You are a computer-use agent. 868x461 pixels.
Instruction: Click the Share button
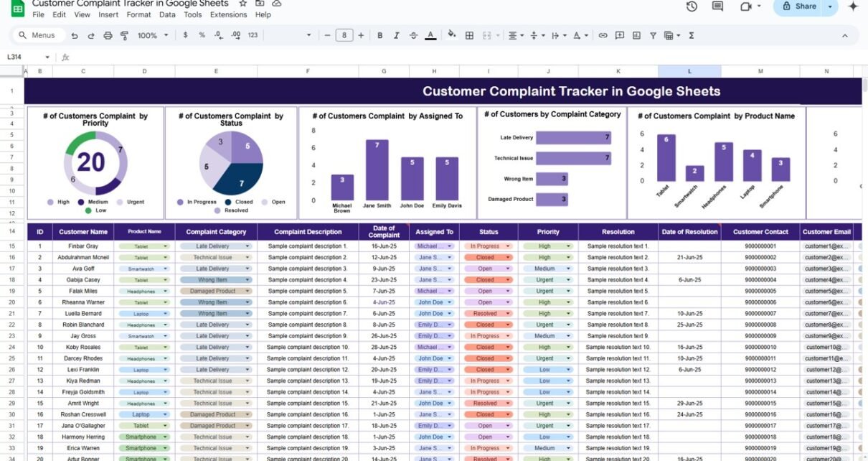click(798, 6)
